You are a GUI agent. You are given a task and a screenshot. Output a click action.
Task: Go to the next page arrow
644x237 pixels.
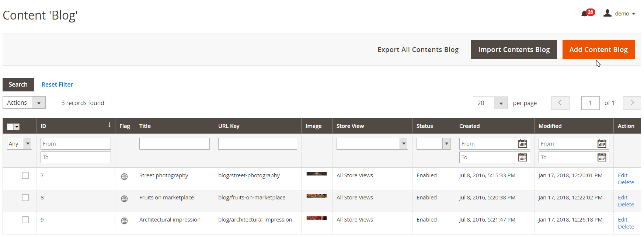pos(632,103)
